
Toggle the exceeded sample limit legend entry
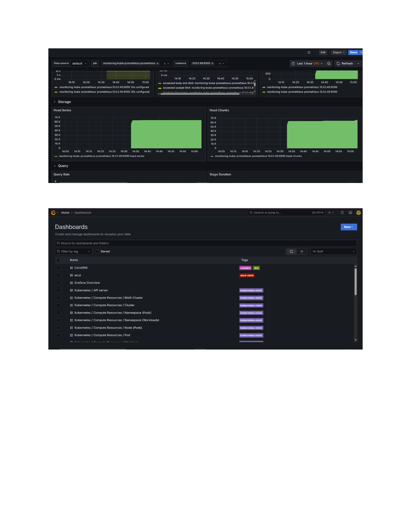(208, 88)
